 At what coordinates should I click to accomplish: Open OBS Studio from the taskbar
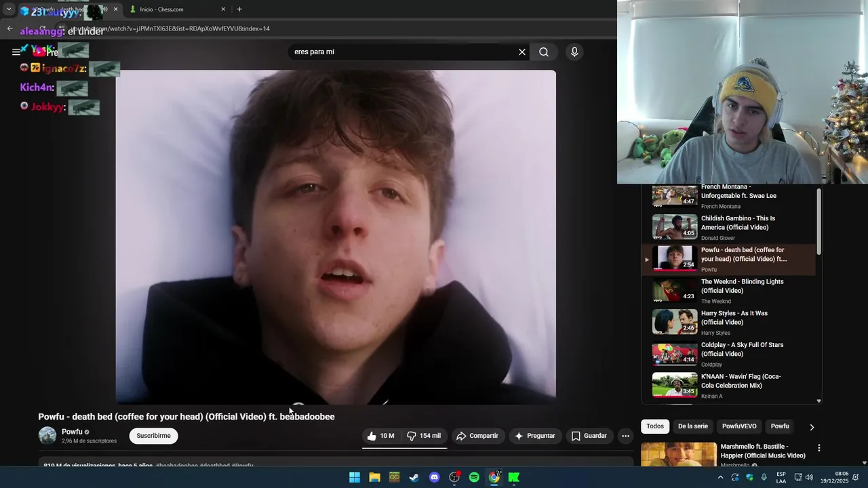[454, 477]
